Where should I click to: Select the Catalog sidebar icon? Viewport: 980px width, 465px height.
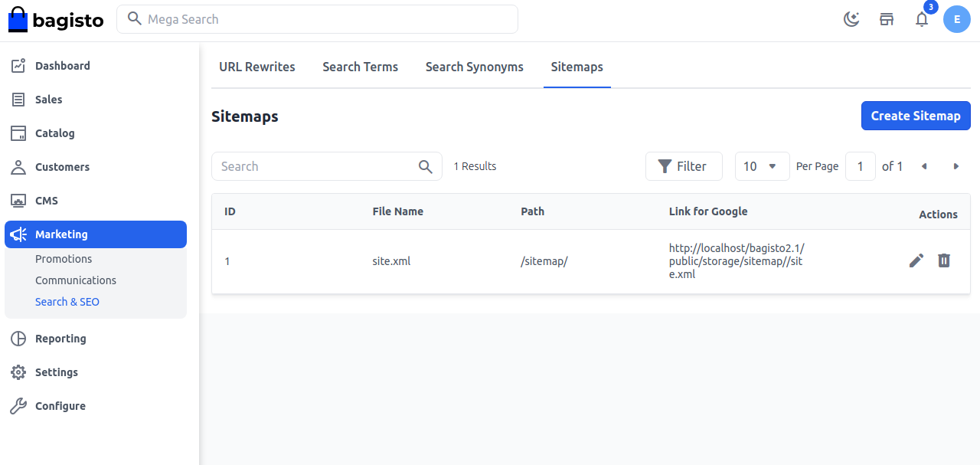[18, 133]
